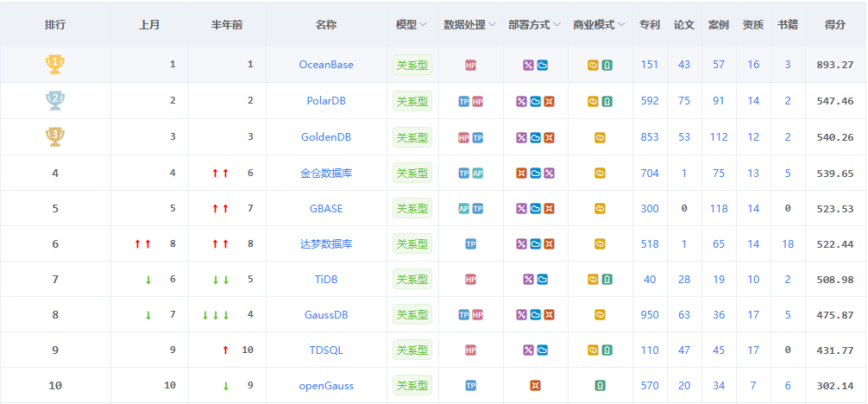Click the yellow link icon in the GoldenDB row
The image size is (868, 404).
click(600, 137)
